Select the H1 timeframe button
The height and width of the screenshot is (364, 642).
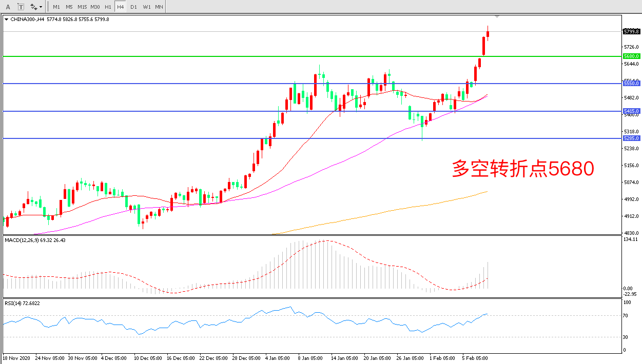coord(108,7)
